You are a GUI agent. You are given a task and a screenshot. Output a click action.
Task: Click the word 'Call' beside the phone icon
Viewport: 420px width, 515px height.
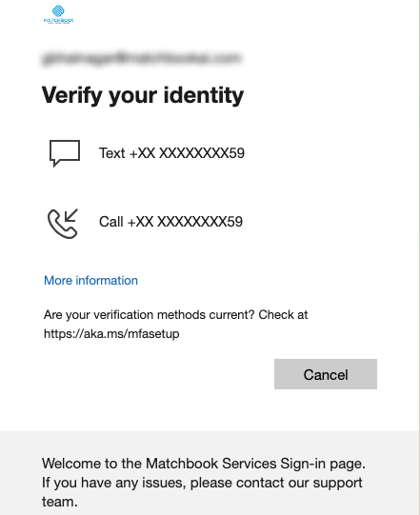coord(111,222)
